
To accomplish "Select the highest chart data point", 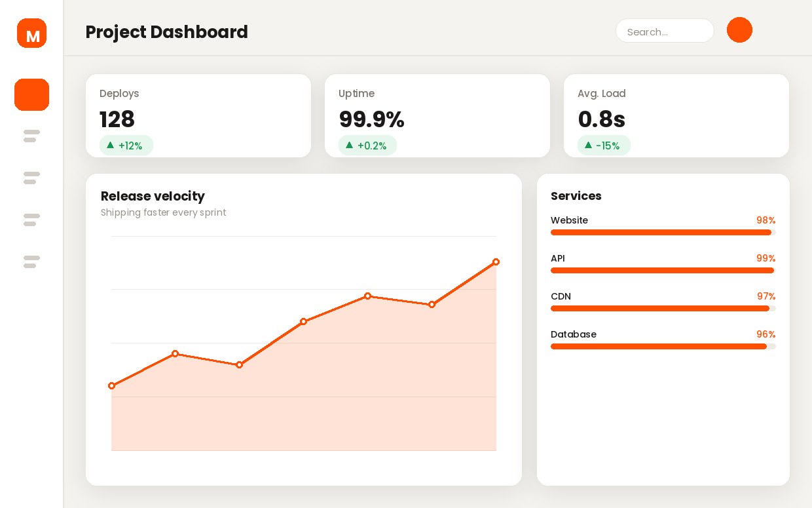I will click(x=496, y=262).
